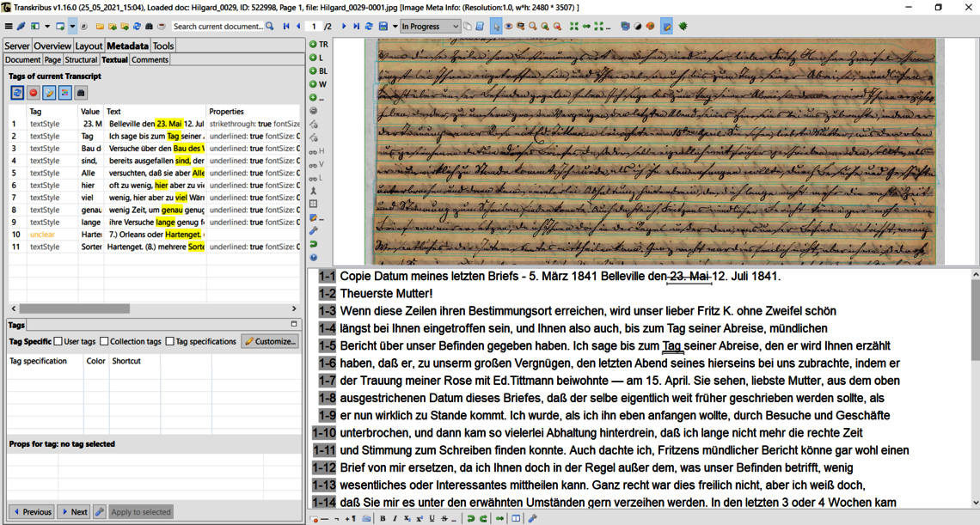This screenshot has width=980, height=525.
Task: Click the bold formatting icon in editor toolbar
Action: click(383, 518)
